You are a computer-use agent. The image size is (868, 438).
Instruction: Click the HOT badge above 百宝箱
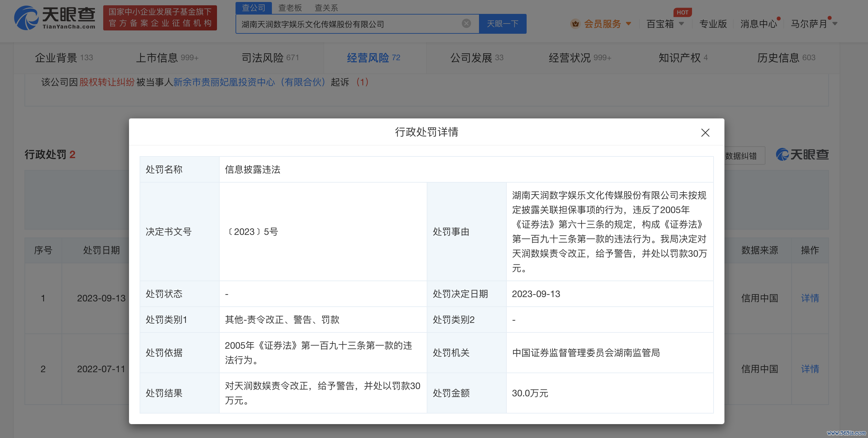coord(682,12)
